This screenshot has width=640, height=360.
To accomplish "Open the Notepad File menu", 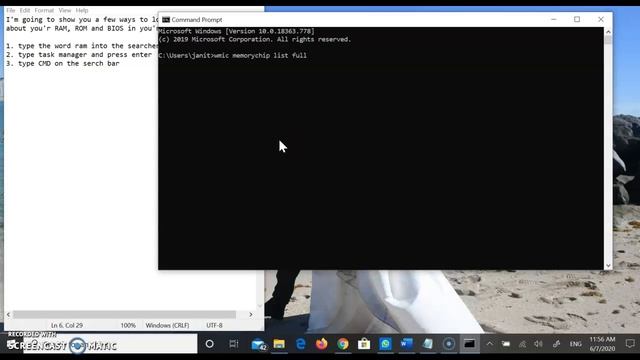I will click(x=10, y=10).
